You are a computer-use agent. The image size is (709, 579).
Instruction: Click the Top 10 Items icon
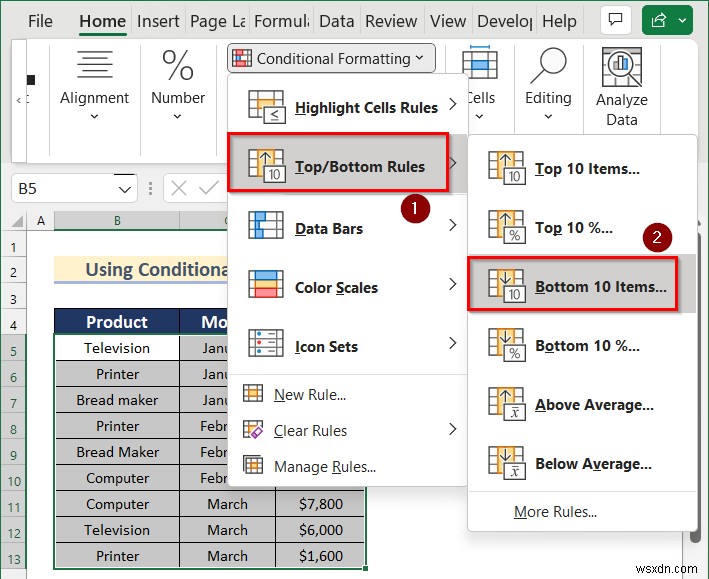coord(507,168)
